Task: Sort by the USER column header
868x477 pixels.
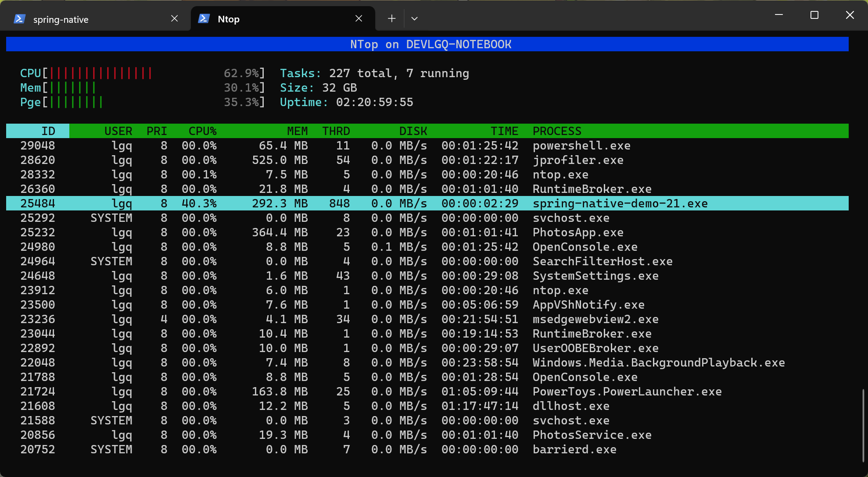Action: pyautogui.click(x=118, y=131)
